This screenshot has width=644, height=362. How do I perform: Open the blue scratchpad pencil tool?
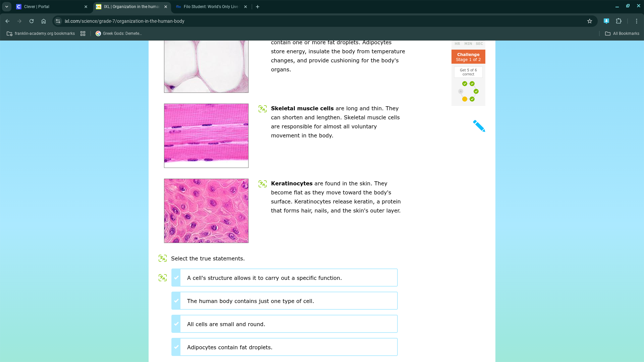[x=479, y=126]
